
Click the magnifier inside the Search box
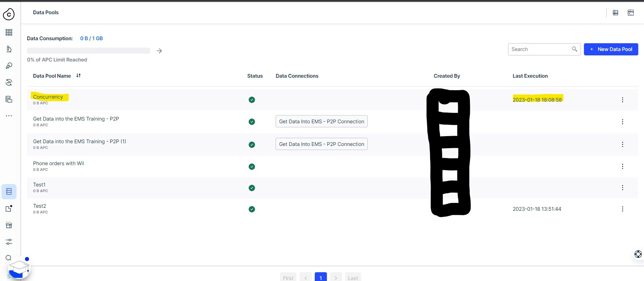coord(575,49)
